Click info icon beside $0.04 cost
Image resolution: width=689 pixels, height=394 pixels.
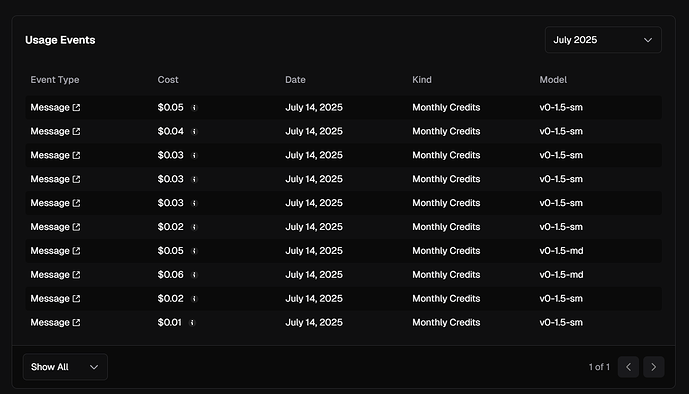click(x=194, y=132)
